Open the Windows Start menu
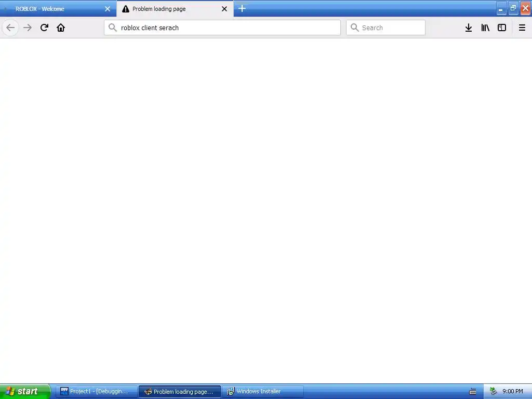The height and width of the screenshot is (399, 532). pyautogui.click(x=25, y=391)
